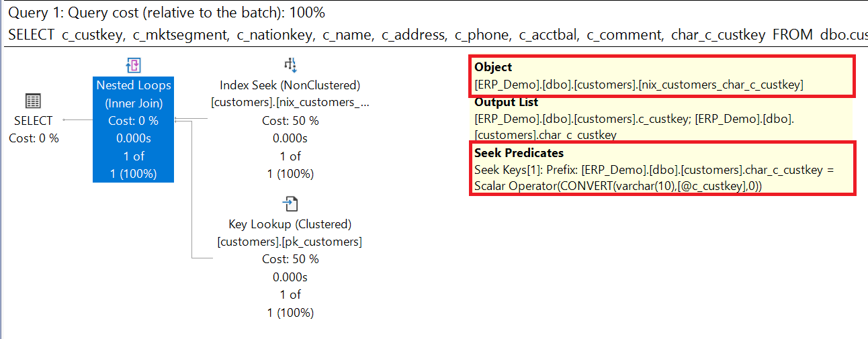Click Cost: 0 % in Nested Loops node
Viewport: 868px width, 339px height.
[x=133, y=121]
